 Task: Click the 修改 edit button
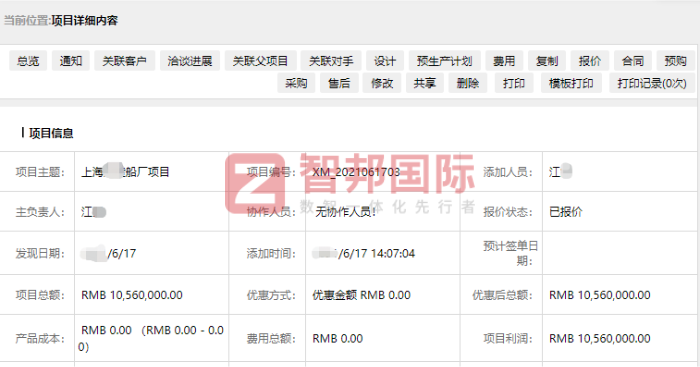(x=382, y=83)
